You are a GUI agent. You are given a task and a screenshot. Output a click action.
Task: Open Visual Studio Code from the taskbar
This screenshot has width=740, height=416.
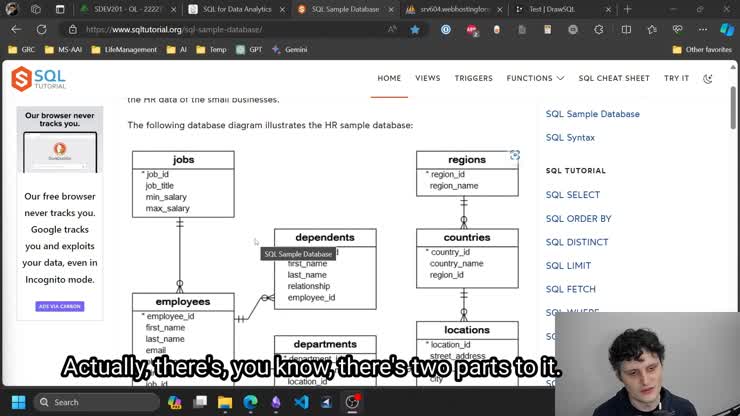coord(301,402)
